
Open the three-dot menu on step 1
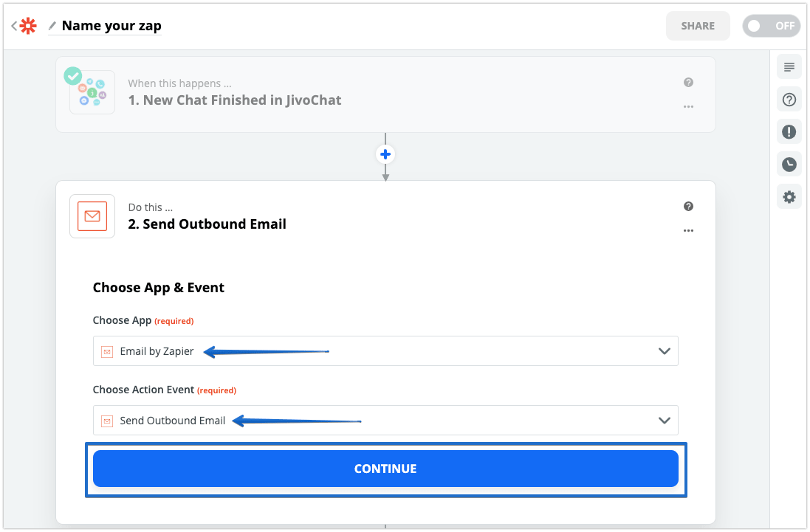point(688,107)
